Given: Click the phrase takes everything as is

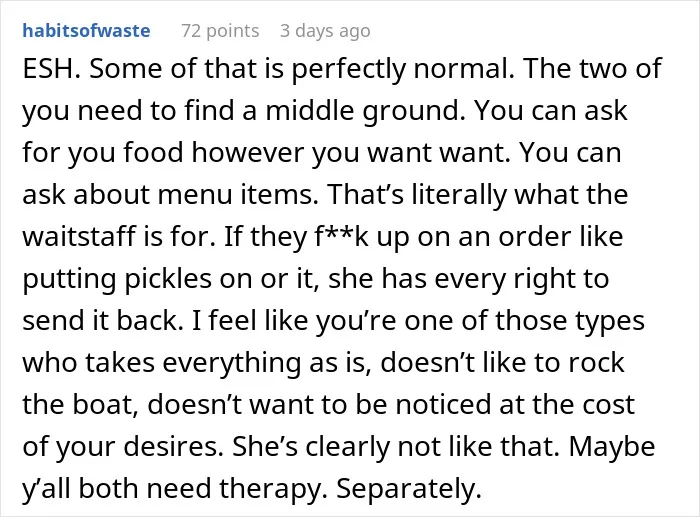Looking at the screenshot, I should coord(227,363).
